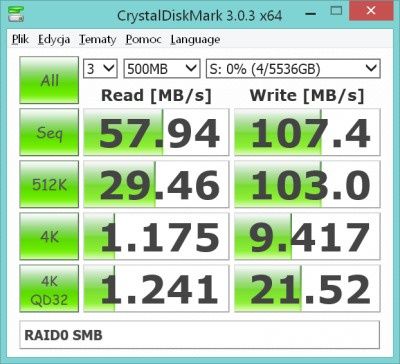This screenshot has height=364, width=400.
Task: Select the 4K write result 9.417
Action: 307,236
